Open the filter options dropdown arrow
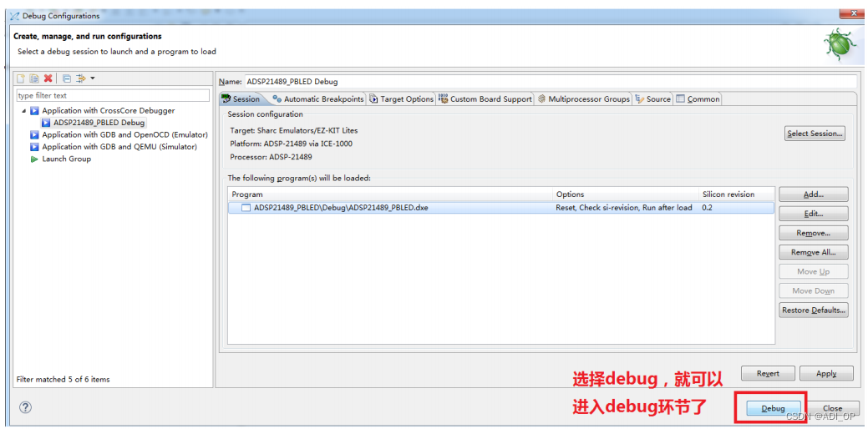The image size is (868, 429). [93, 78]
